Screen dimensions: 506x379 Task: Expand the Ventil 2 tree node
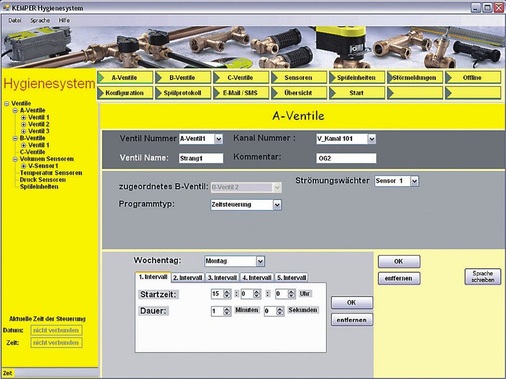pyautogui.click(x=23, y=125)
